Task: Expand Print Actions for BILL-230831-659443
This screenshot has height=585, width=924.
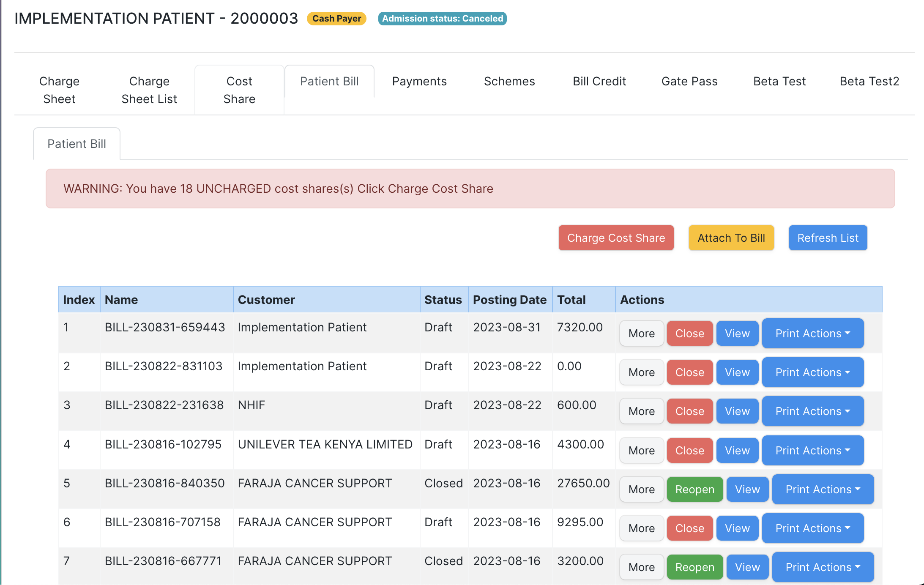Action: click(x=813, y=334)
